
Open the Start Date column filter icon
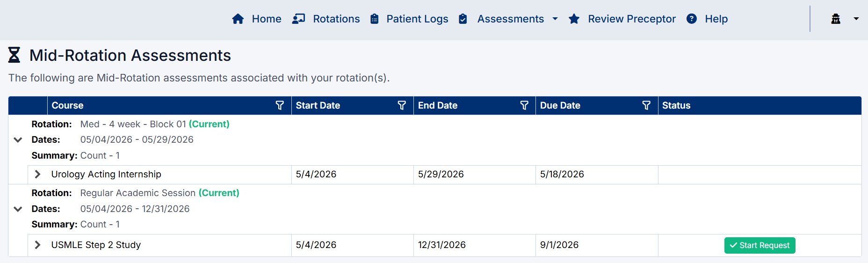coord(402,105)
